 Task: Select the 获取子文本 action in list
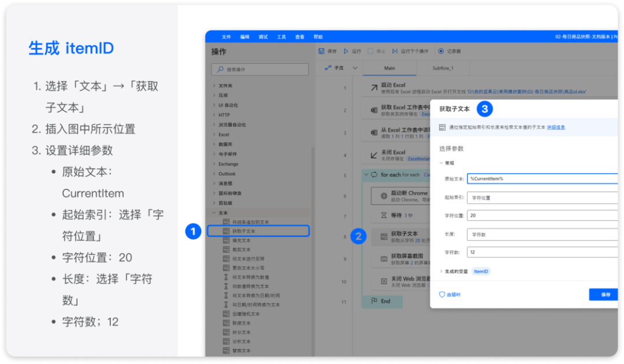click(258, 231)
